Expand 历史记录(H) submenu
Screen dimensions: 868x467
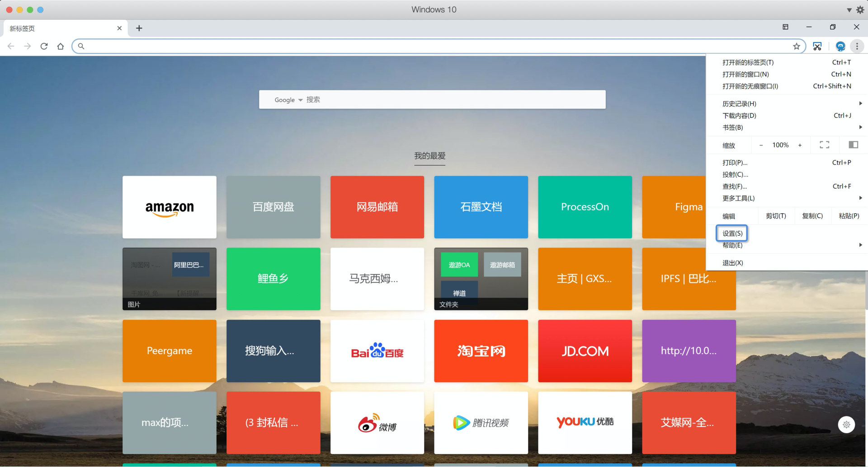(x=787, y=103)
